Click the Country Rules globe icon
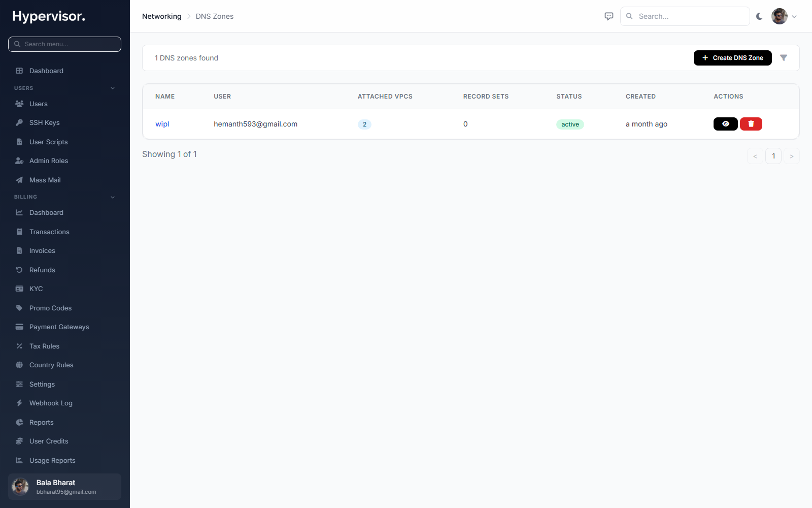 coord(19,365)
